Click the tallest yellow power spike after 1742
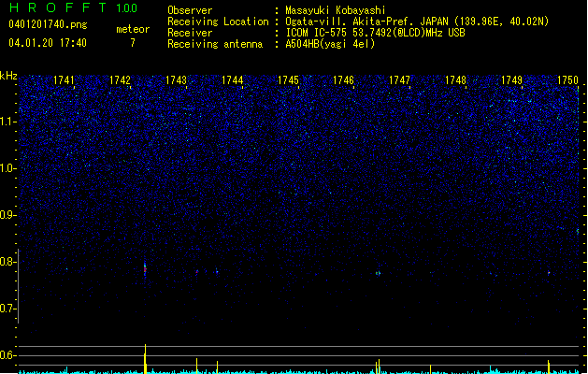Screen dimensions: 588x374 [x=145, y=359]
